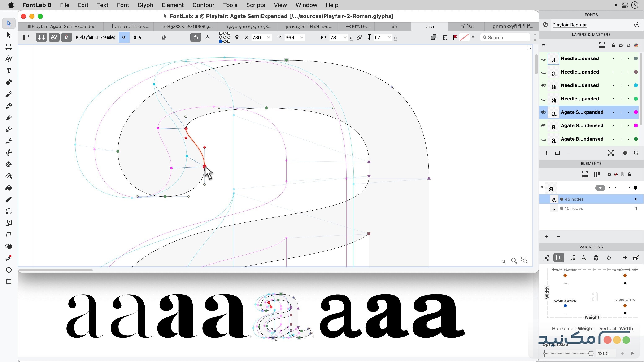
Task: Select the Magnet tool
Action: click(x=9, y=164)
